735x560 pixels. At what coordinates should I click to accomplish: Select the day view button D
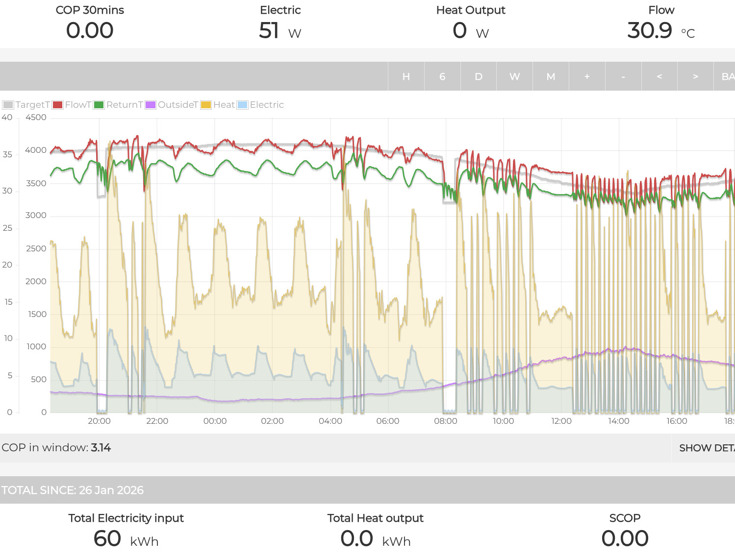pos(479,76)
